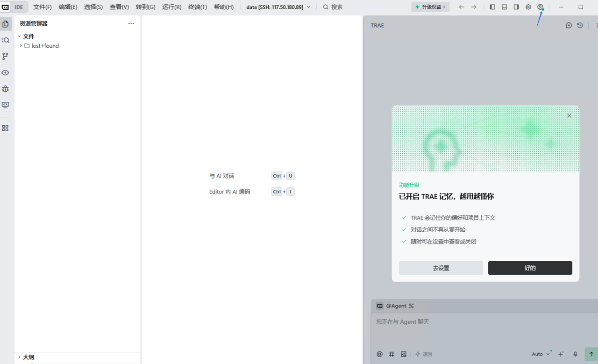The image size is (598, 364).
Task: Open the 帮助(H) menu
Action: click(x=224, y=7)
